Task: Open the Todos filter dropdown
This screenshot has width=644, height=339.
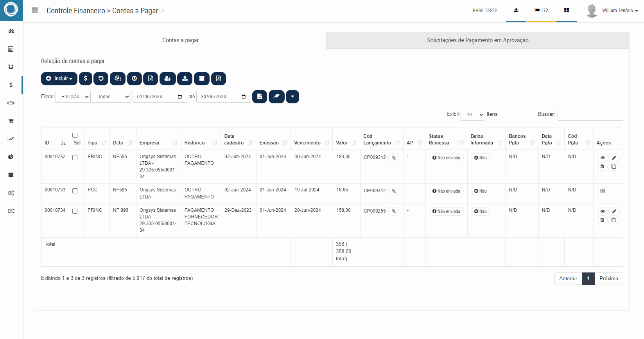Action: point(111,97)
